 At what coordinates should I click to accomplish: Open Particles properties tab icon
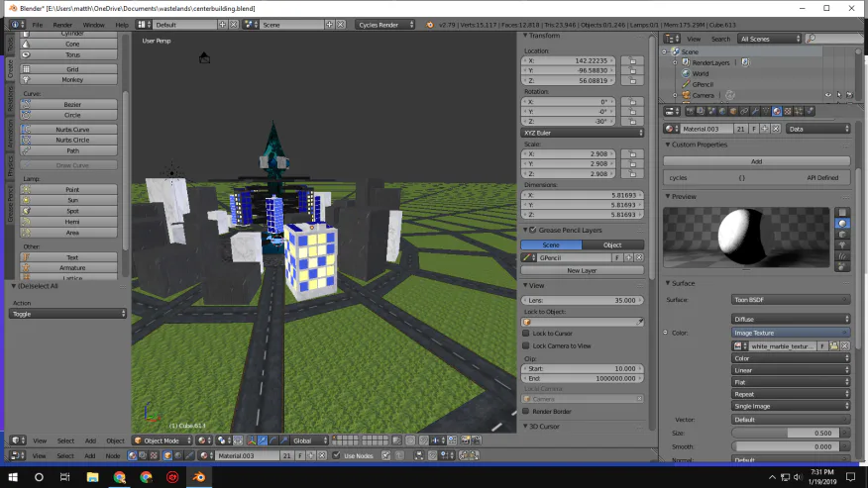[x=799, y=111]
